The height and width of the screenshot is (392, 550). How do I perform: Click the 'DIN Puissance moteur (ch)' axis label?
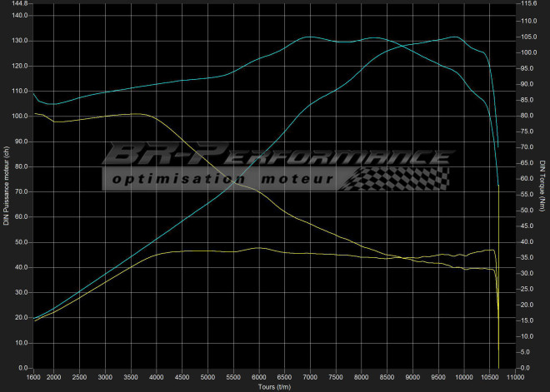pos(6,185)
